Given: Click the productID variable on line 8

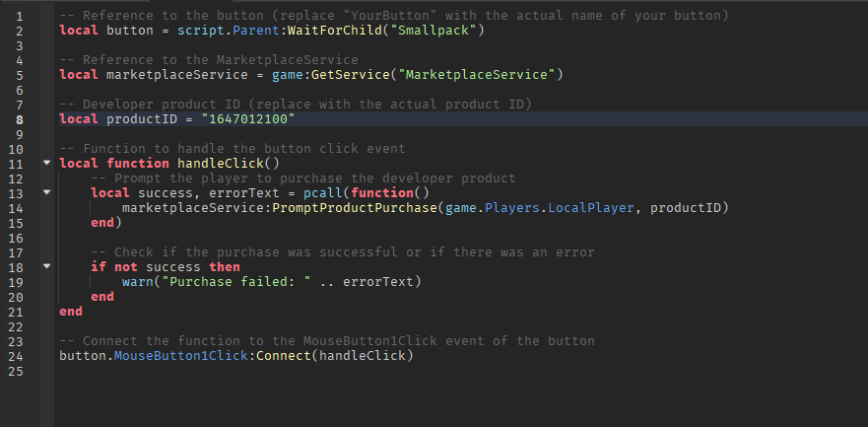Looking at the screenshot, I should [142, 119].
